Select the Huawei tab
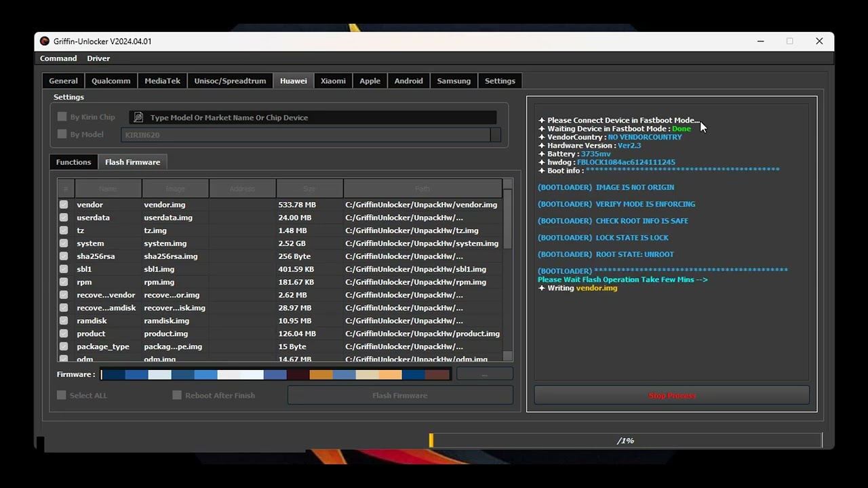Image resolution: width=868 pixels, height=488 pixels. 294,81
